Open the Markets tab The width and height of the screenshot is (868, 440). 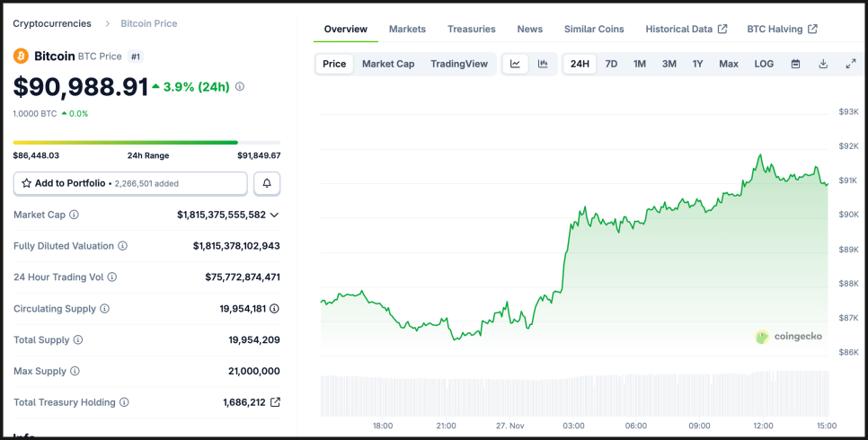[x=407, y=29]
